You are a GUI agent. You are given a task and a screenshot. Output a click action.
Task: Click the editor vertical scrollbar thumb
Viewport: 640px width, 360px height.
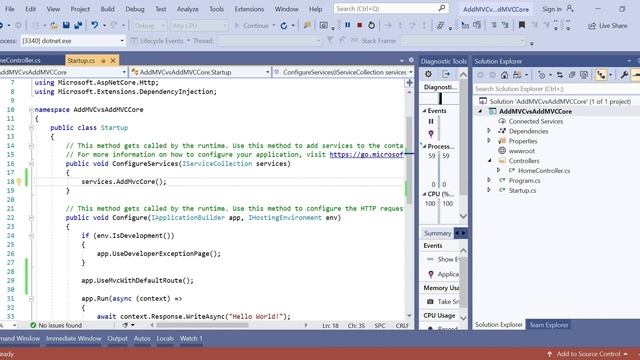(409, 160)
